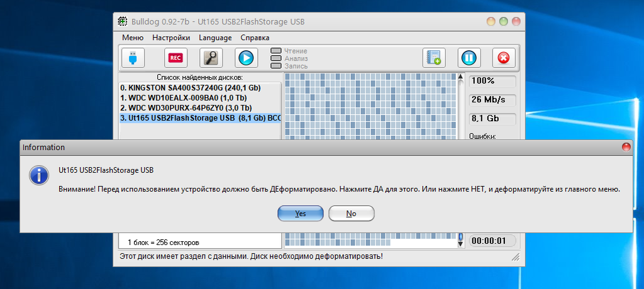Click the block map scroll down arrow

point(460,244)
